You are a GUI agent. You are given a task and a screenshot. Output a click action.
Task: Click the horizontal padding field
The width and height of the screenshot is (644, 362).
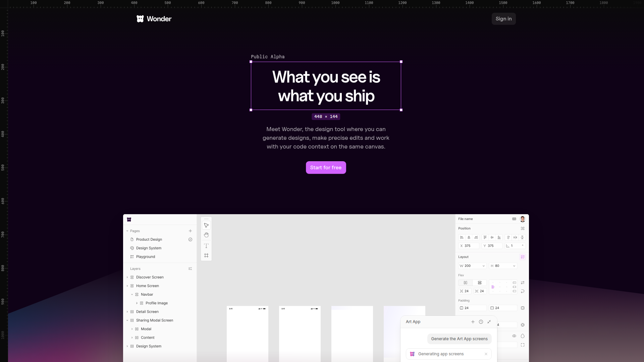point(503,308)
